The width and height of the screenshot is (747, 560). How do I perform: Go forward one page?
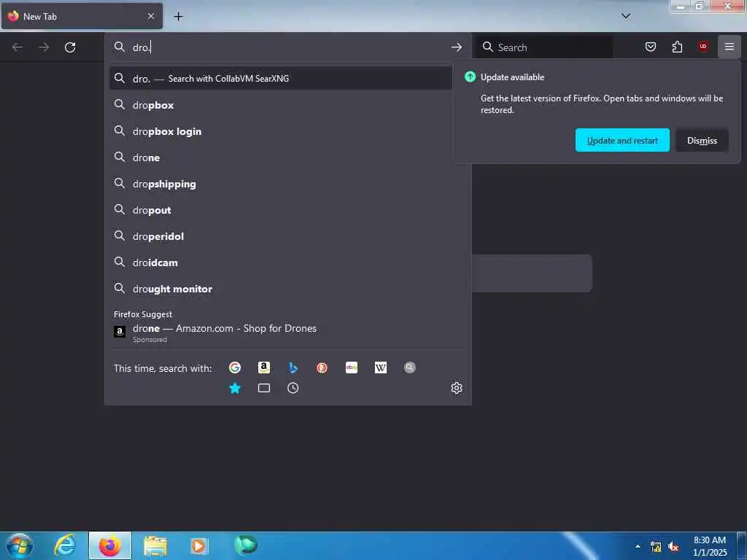44,47
